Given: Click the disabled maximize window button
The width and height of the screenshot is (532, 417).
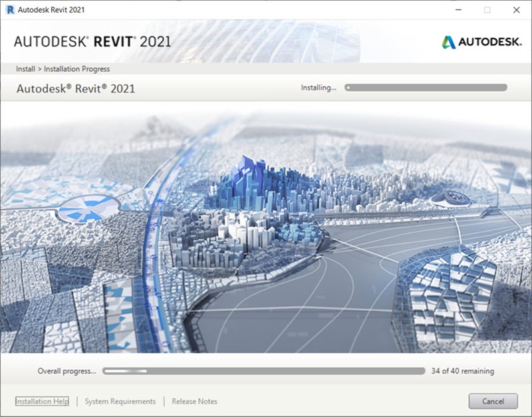Looking at the screenshot, I should (x=487, y=10).
